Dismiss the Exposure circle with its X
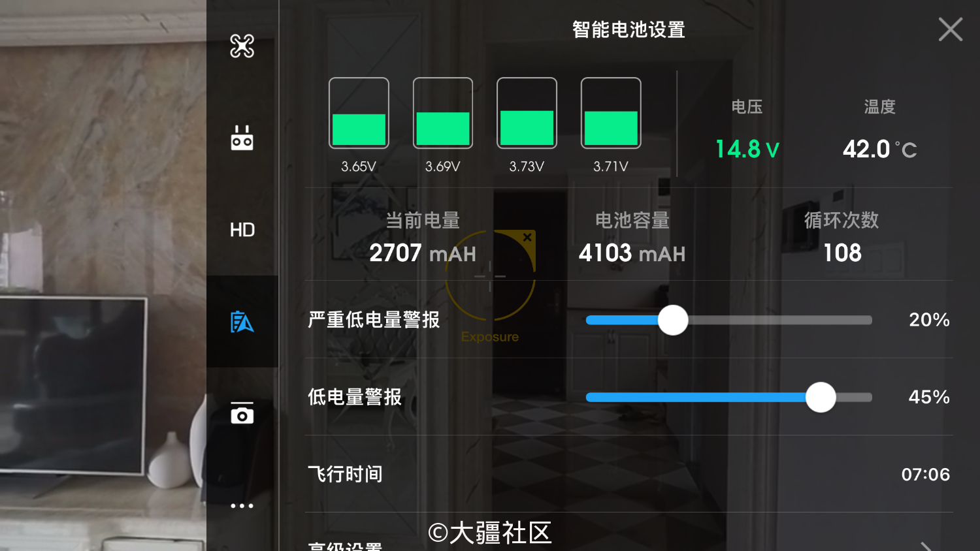This screenshot has height=551, width=980. click(x=527, y=238)
